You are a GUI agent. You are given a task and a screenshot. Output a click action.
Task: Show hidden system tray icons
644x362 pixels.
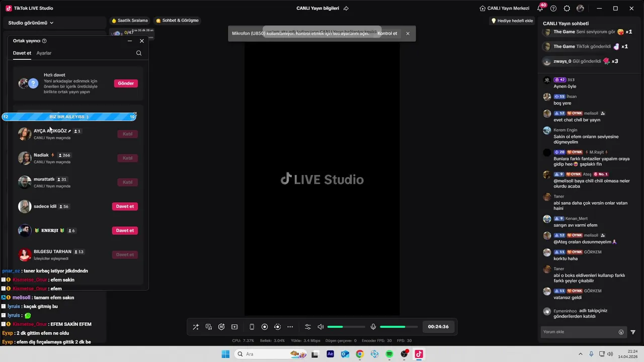coord(580,354)
